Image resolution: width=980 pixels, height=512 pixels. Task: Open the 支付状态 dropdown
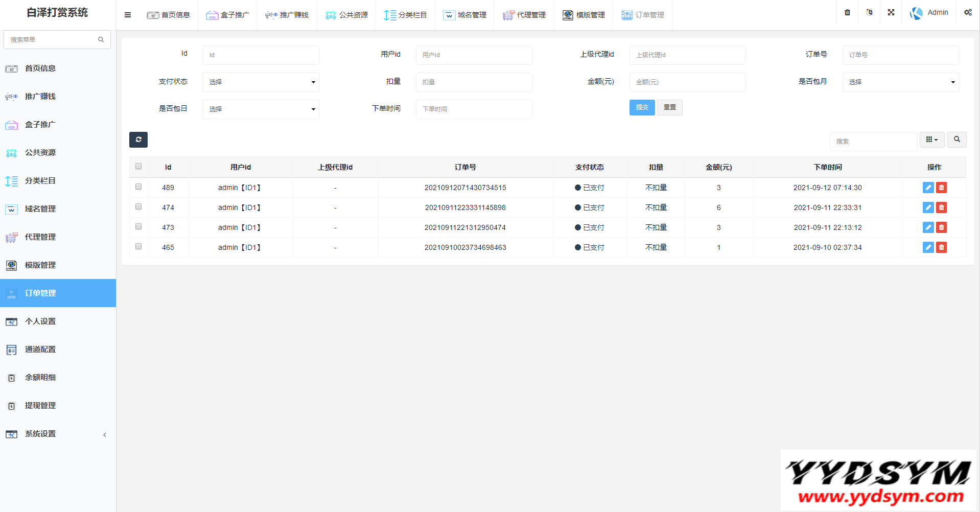click(x=261, y=82)
